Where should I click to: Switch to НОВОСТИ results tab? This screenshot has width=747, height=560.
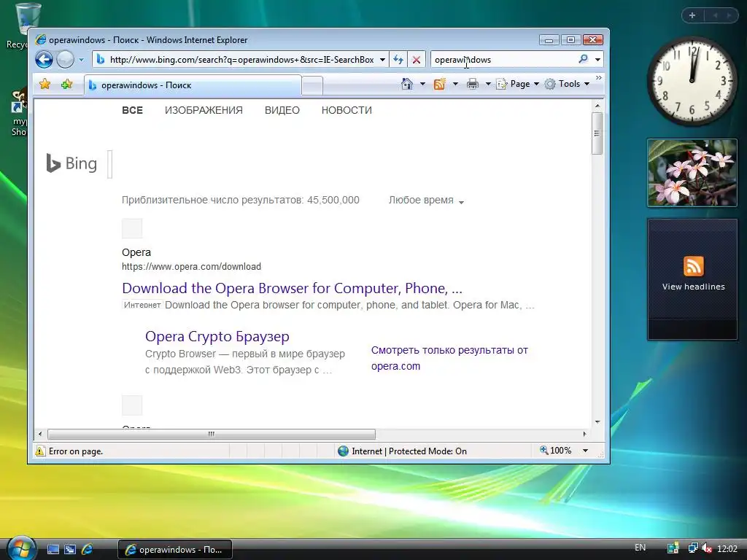pyautogui.click(x=347, y=110)
